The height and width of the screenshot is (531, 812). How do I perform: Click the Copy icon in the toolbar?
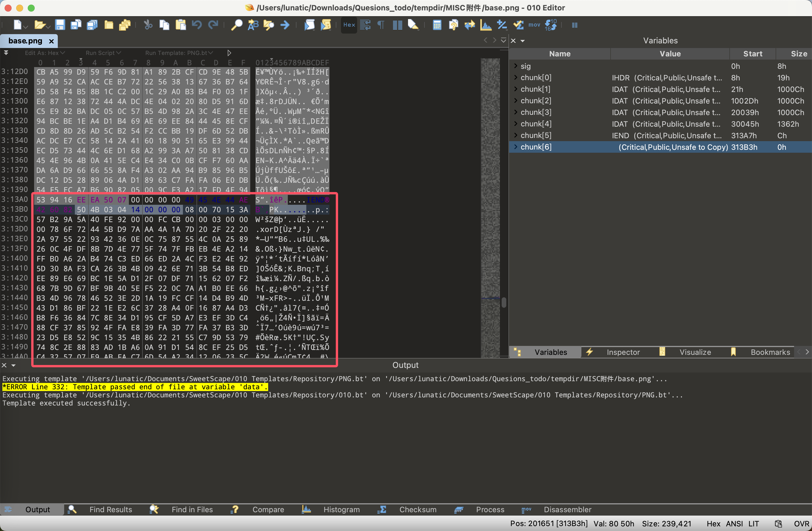tap(164, 25)
